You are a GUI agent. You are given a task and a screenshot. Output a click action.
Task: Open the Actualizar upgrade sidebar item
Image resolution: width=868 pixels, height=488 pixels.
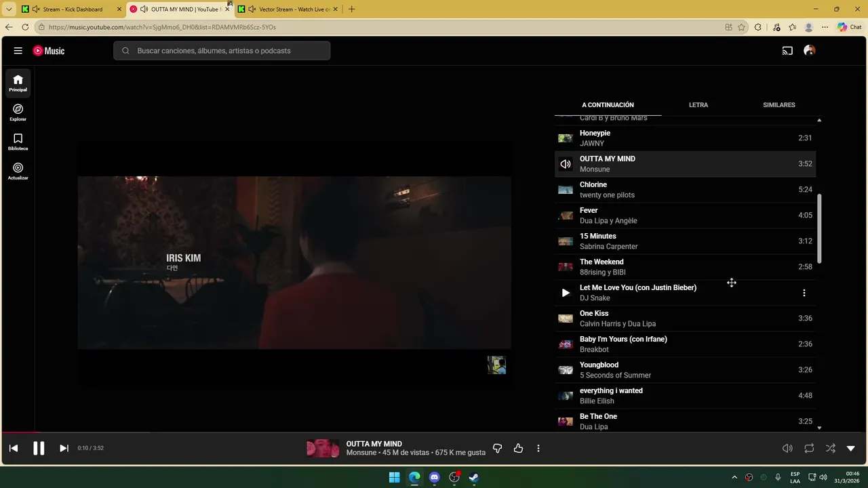click(x=18, y=171)
